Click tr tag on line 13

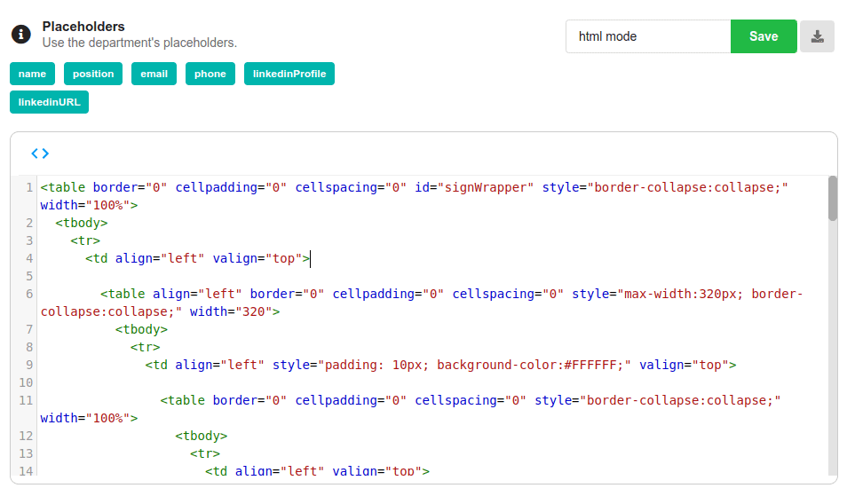[205, 453]
